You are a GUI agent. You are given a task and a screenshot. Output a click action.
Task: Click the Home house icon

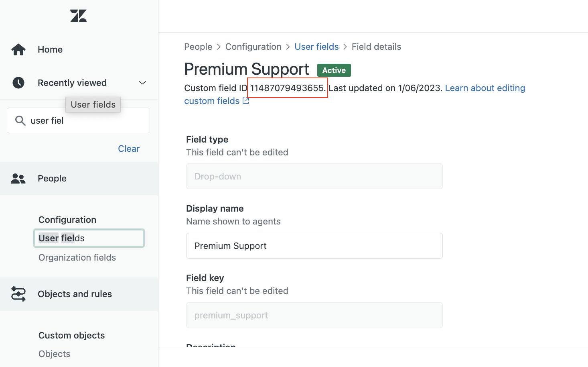point(18,49)
